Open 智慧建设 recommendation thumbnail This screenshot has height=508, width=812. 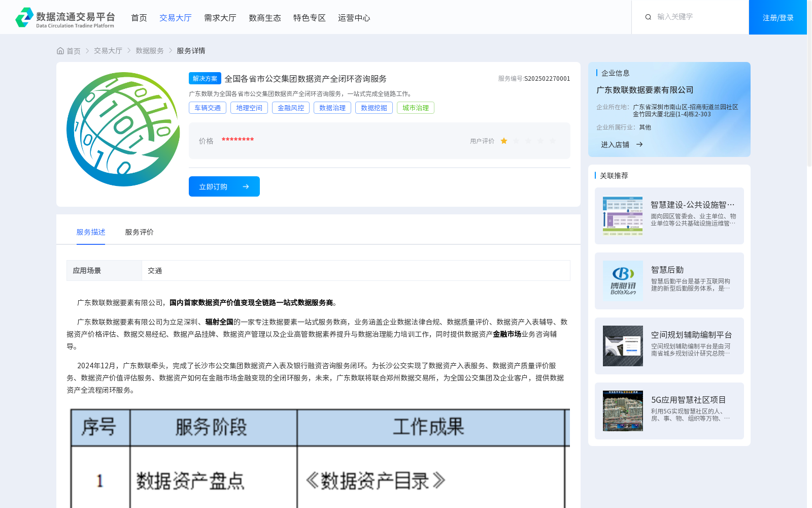(623, 216)
